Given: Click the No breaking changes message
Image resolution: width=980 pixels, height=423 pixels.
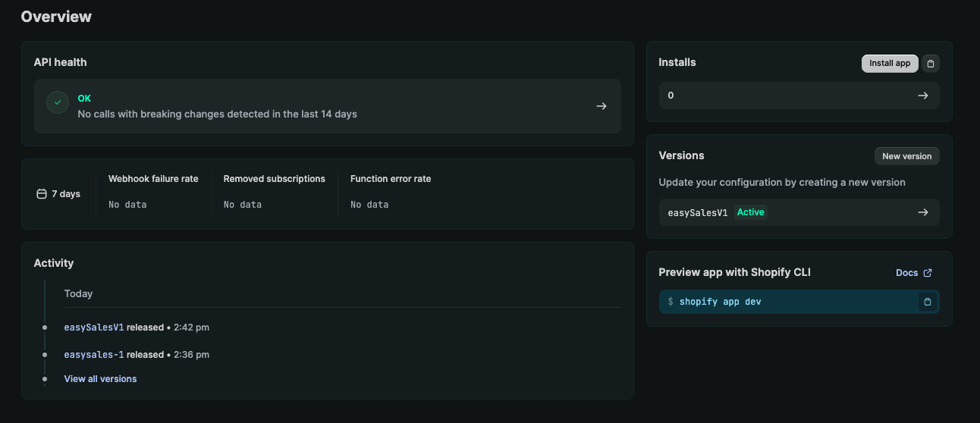Looking at the screenshot, I should [218, 114].
